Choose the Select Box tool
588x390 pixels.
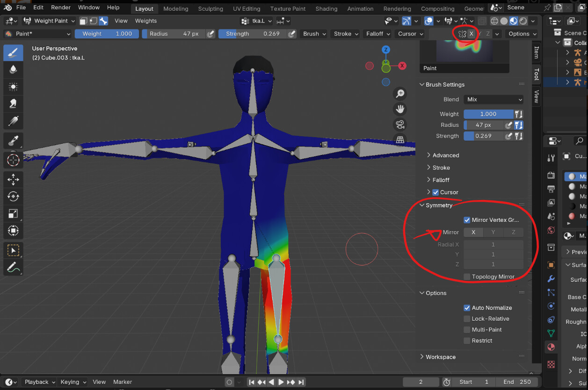(x=14, y=250)
